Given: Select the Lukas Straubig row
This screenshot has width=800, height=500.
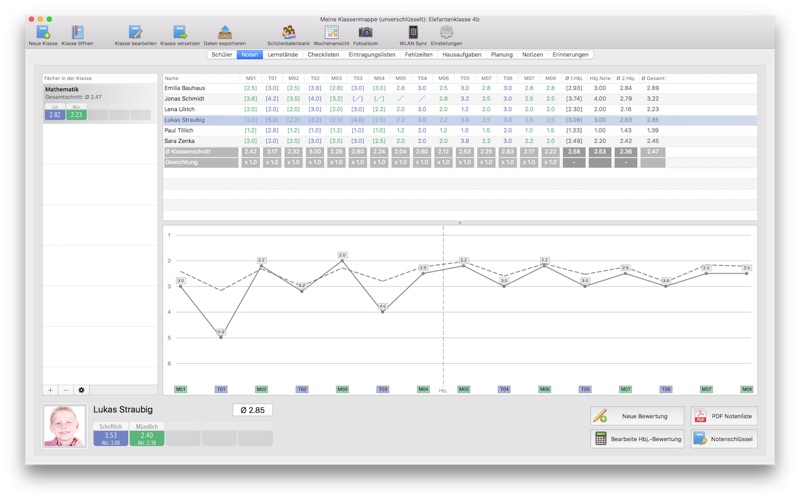Looking at the screenshot, I should click(459, 120).
